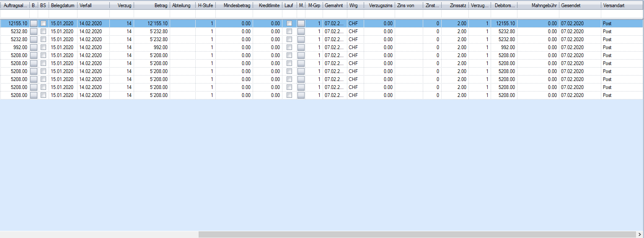644x238 pixels.
Task: Click the B.. button in the 12155.10 row
Action: (34, 24)
